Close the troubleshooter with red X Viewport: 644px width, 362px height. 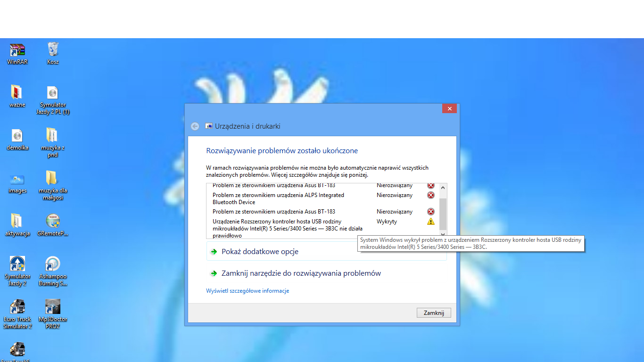pos(449,109)
